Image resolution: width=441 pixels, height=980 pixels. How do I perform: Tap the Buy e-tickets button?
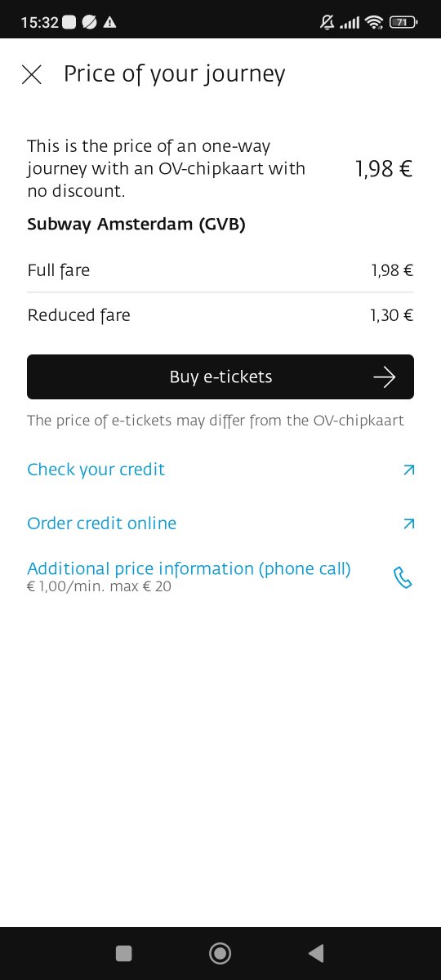220,376
